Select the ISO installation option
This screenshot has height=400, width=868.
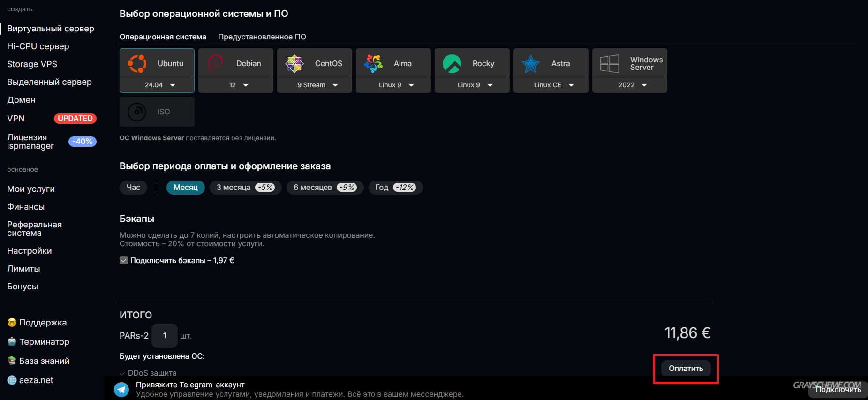pyautogui.click(x=157, y=112)
